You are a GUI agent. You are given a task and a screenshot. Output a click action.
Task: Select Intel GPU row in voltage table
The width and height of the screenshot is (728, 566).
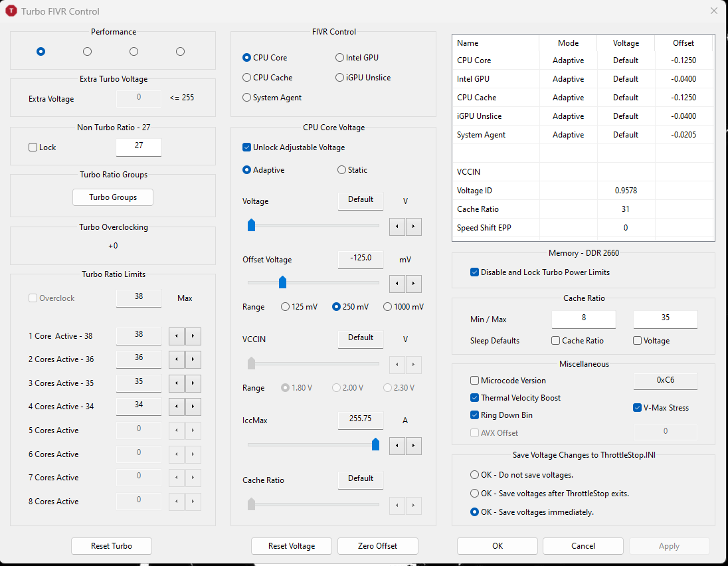click(x=583, y=79)
